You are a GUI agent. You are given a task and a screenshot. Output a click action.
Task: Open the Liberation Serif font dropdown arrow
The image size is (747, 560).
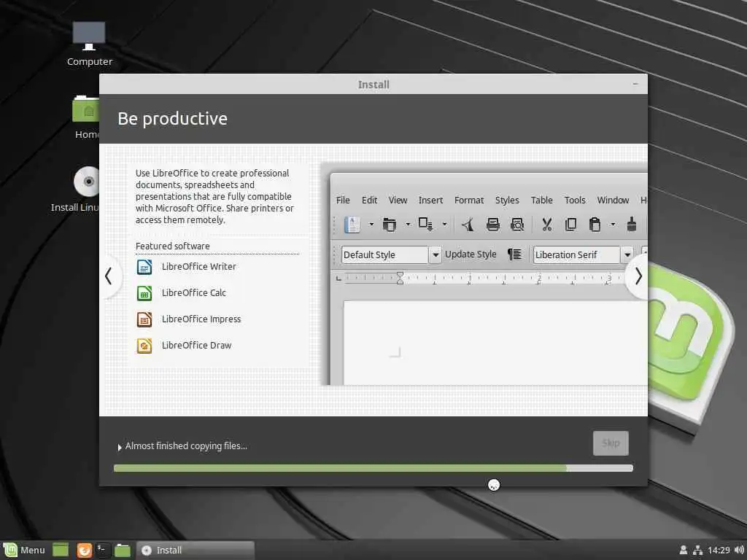(627, 254)
